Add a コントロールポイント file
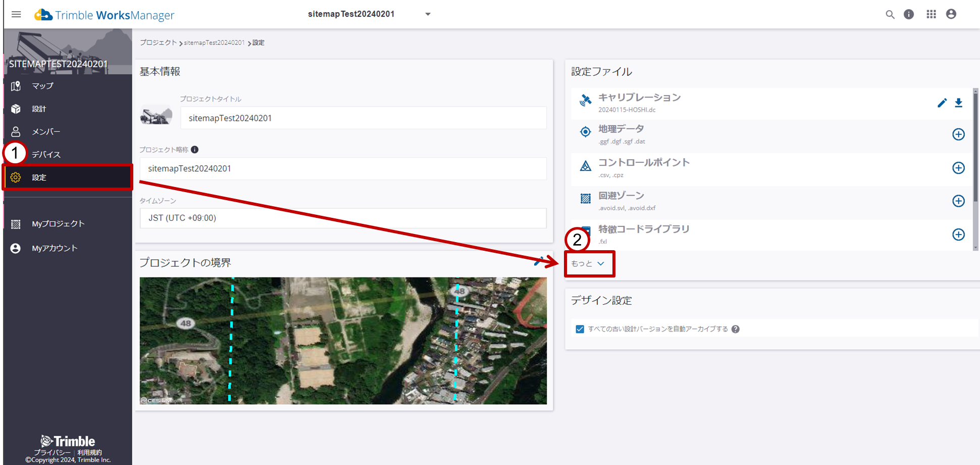This screenshot has height=465, width=980. click(958, 168)
